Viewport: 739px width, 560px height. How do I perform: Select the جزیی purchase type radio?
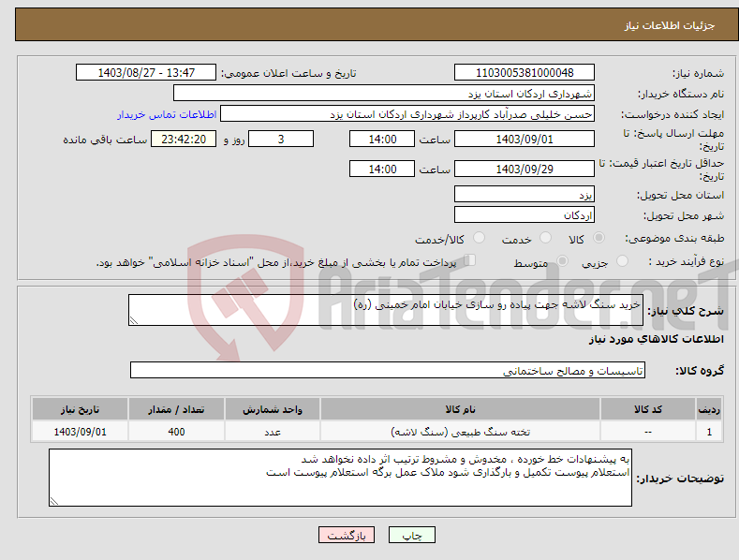tap(622, 260)
